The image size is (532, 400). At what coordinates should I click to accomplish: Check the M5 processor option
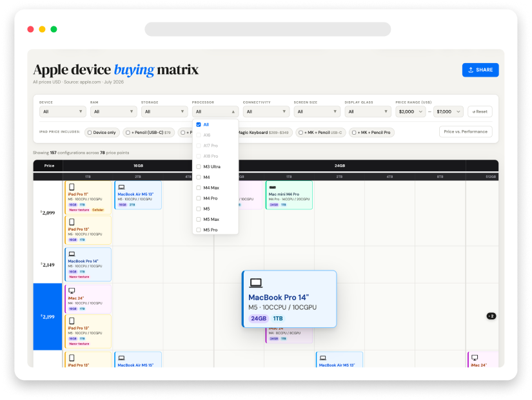click(x=199, y=209)
